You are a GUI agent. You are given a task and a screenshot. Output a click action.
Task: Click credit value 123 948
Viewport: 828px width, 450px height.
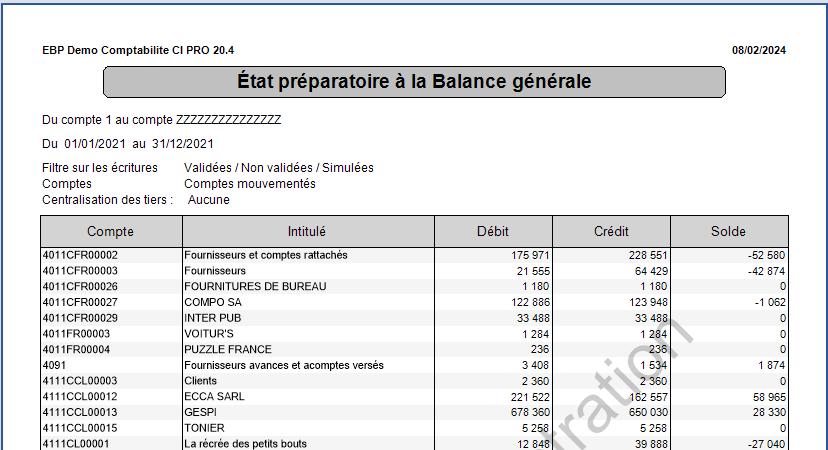648,302
